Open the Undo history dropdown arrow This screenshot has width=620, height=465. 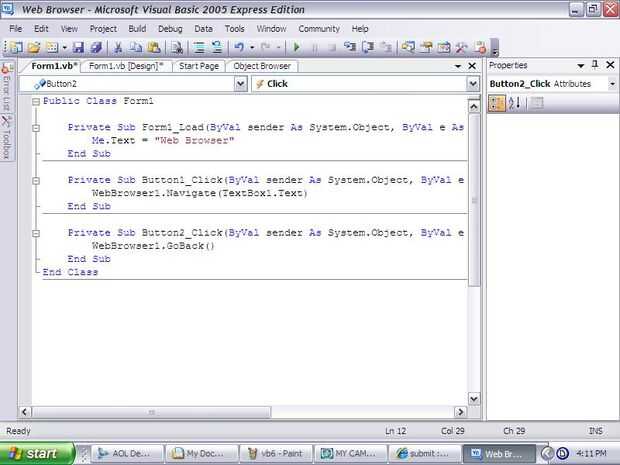point(252,47)
